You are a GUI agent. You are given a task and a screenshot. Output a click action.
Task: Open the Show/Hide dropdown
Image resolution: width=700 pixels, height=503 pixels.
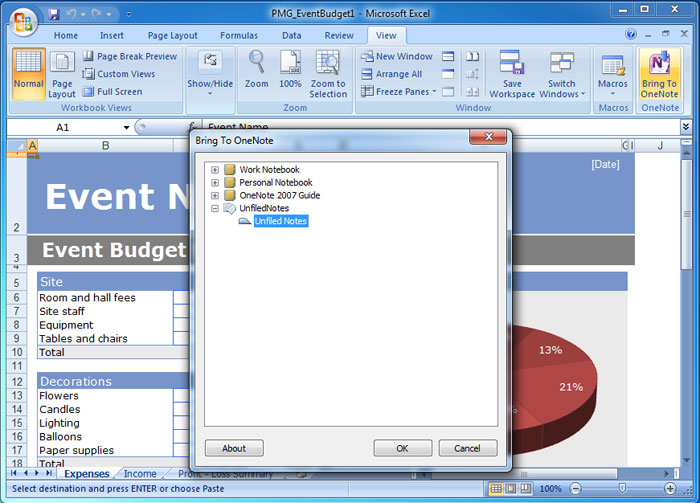click(x=210, y=73)
